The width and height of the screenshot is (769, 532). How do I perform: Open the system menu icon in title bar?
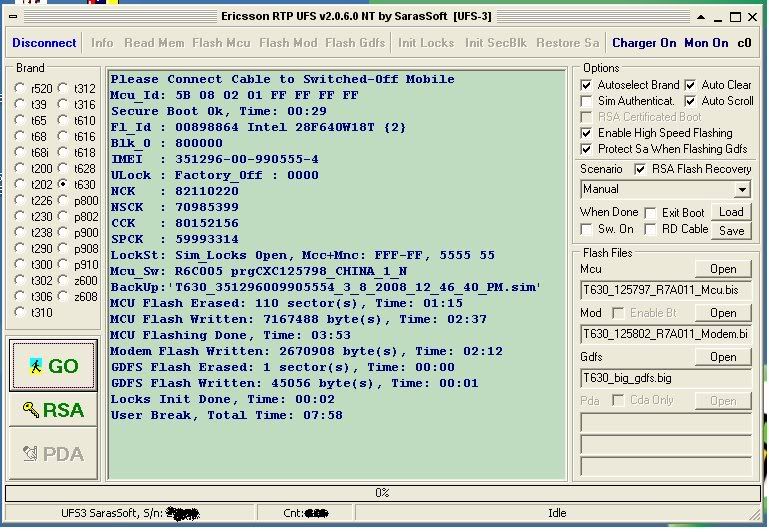13,17
